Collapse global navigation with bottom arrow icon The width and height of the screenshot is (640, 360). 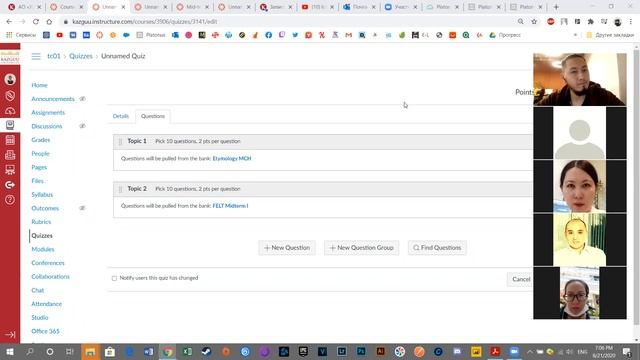coord(10,335)
